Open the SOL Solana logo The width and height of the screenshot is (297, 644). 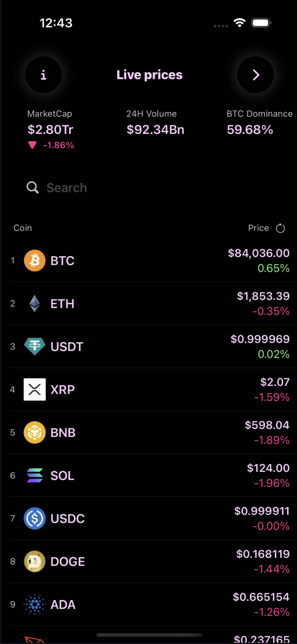pos(35,475)
